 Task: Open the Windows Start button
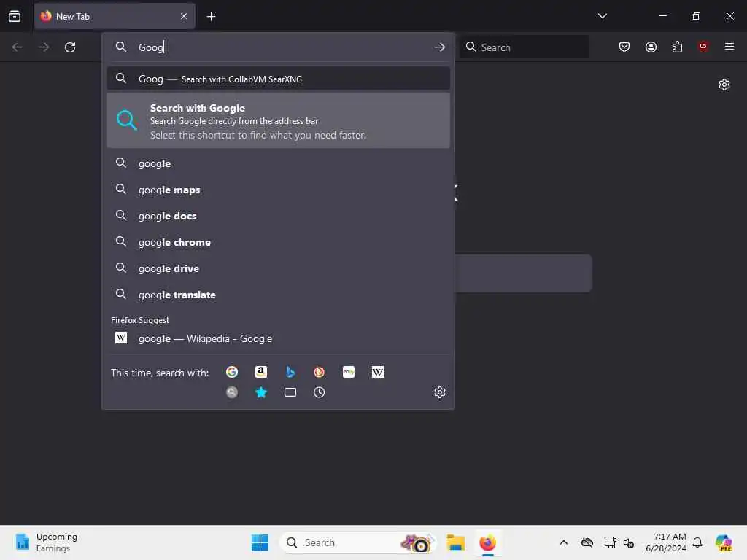click(260, 542)
